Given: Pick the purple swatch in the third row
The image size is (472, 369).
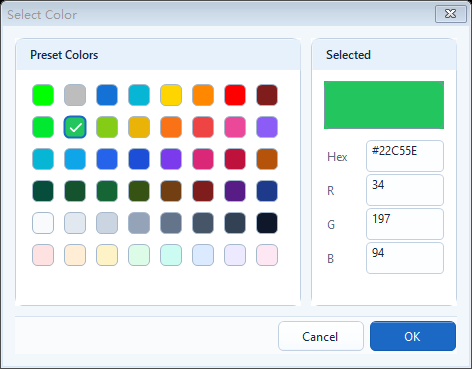Looking at the screenshot, I should point(171,159).
